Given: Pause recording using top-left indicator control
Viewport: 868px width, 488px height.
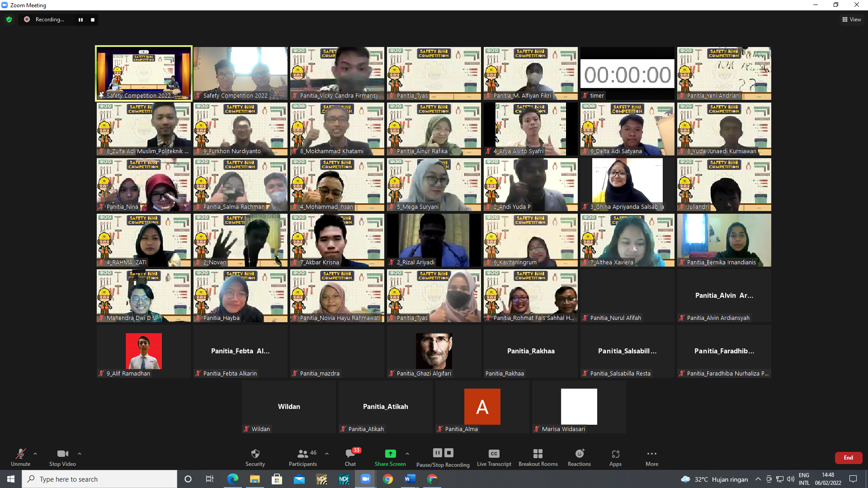Looking at the screenshot, I should [x=80, y=20].
